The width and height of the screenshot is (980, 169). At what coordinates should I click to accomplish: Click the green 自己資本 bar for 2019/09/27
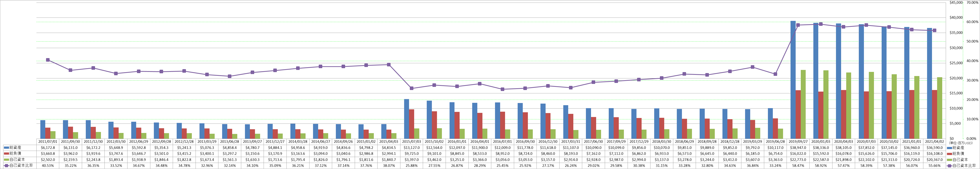[x=803, y=104]
